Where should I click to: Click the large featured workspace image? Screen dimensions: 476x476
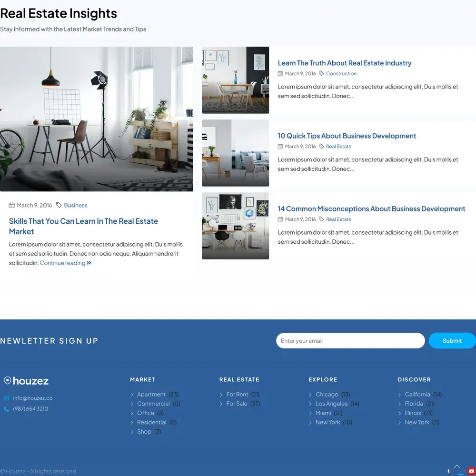pos(97,119)
